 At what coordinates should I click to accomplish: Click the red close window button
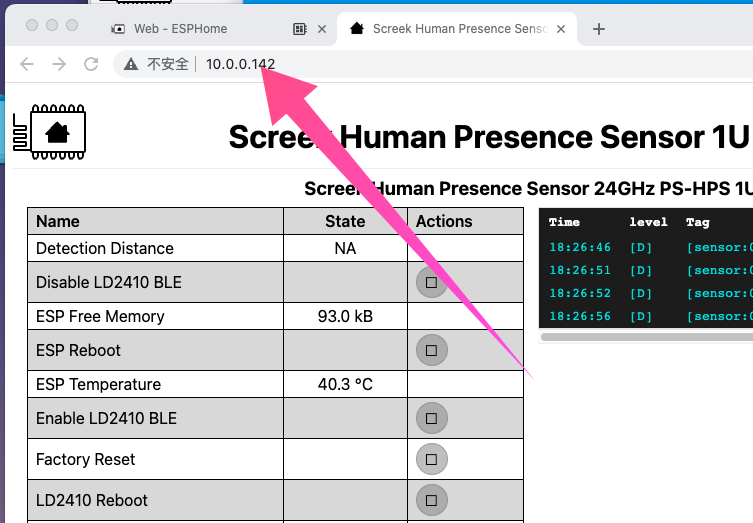pyautogui.click(x=32, y=25)
